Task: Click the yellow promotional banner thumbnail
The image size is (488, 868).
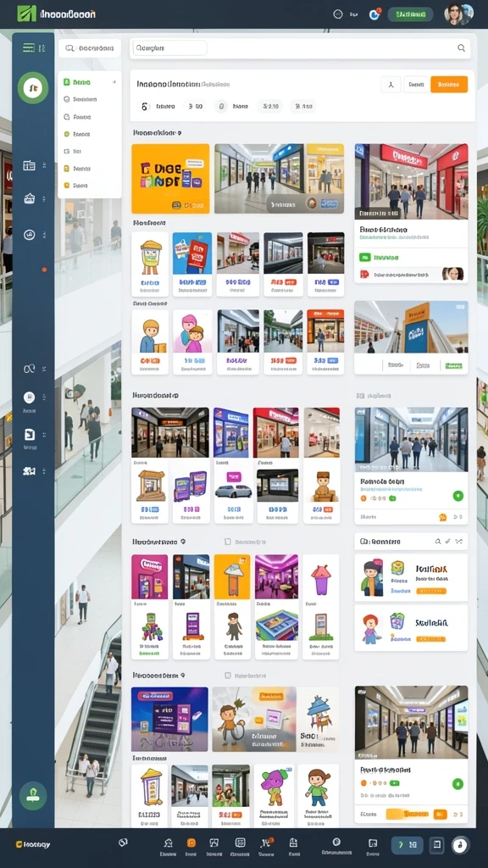Action: (x=170, y=179)
